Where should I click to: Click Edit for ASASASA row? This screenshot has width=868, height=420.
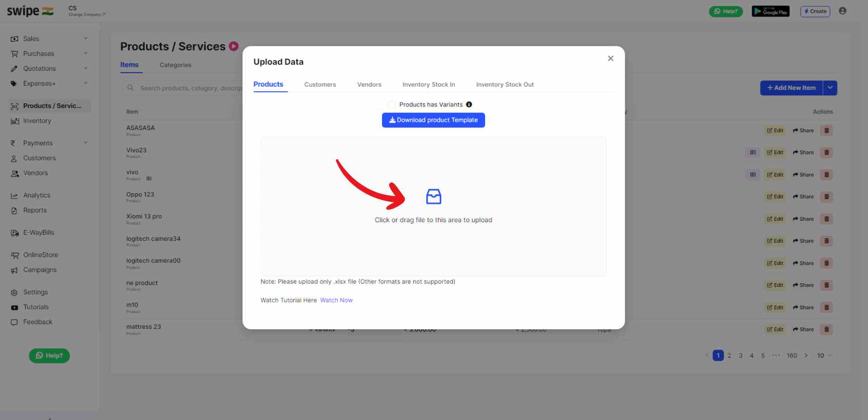(775, 131)
